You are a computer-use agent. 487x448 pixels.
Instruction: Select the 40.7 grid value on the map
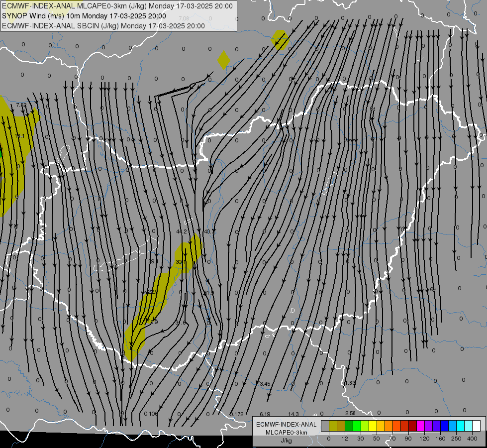point(209,231)
